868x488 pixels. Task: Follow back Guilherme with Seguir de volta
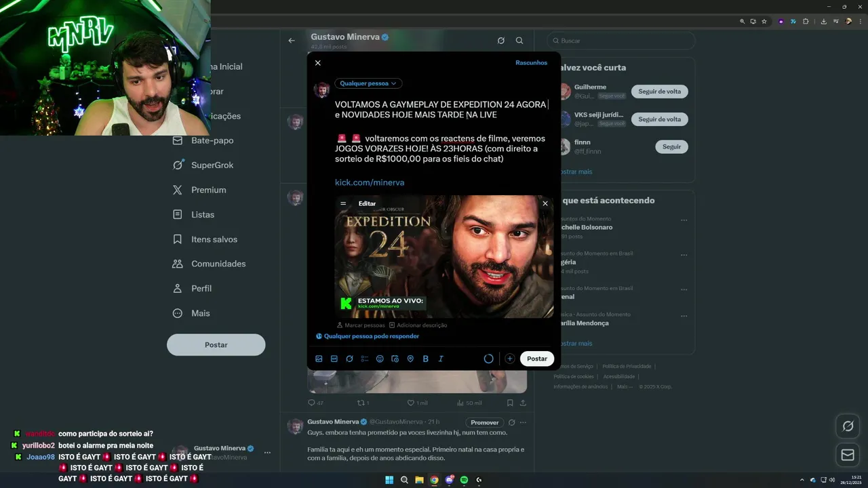(x=659, y=91)
